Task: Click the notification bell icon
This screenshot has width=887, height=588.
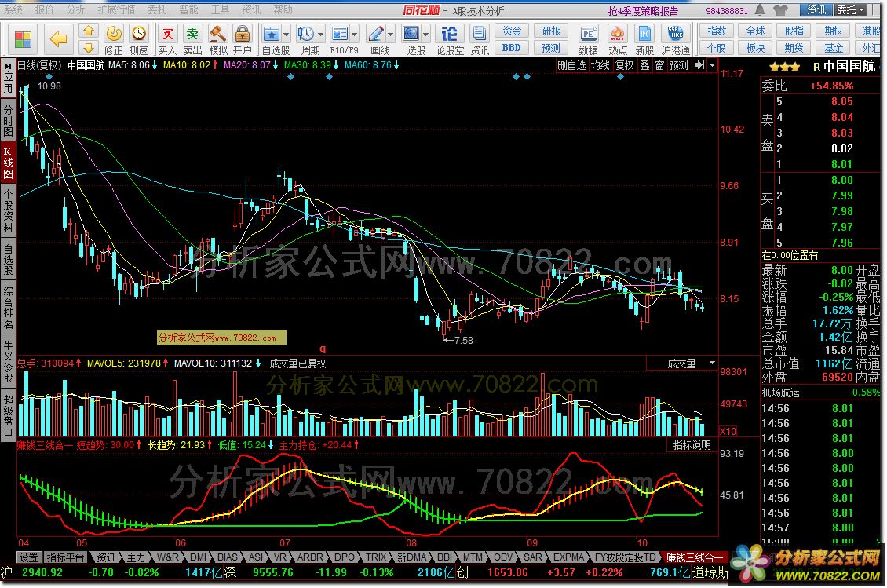Action: [760, 10]
